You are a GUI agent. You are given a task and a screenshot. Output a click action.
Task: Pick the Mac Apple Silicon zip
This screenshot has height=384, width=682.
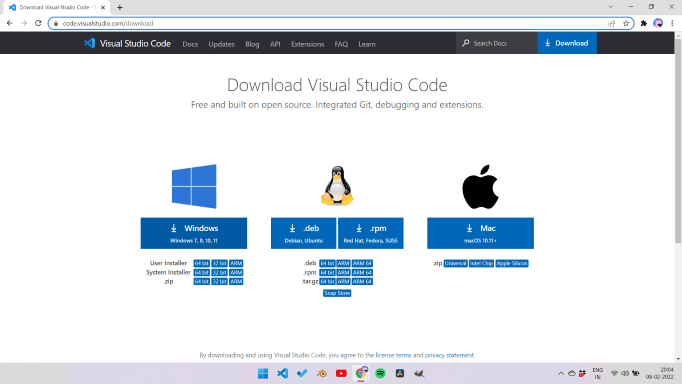pyautogui.click(x=512, y=263)
